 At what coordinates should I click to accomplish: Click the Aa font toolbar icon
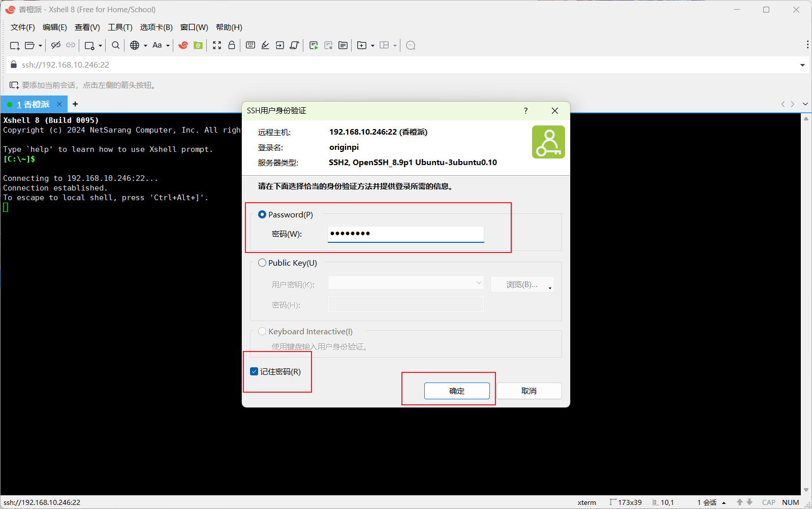click(x=157, y=45)
